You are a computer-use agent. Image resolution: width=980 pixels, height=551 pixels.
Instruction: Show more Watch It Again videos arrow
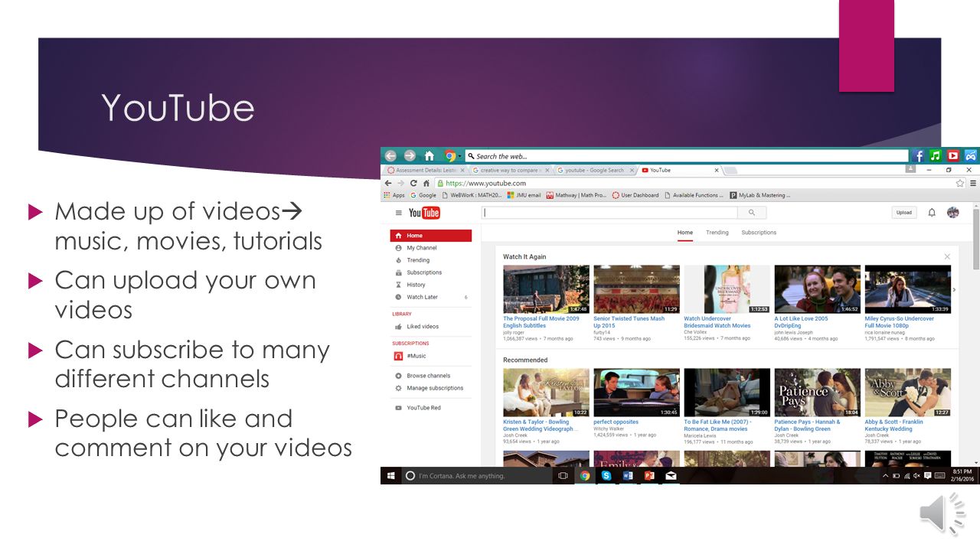coord(954,290)
